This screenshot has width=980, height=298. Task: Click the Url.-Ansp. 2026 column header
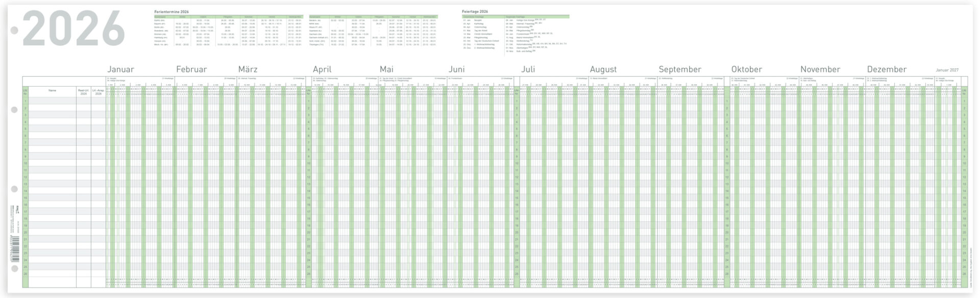tap(98, 92)
